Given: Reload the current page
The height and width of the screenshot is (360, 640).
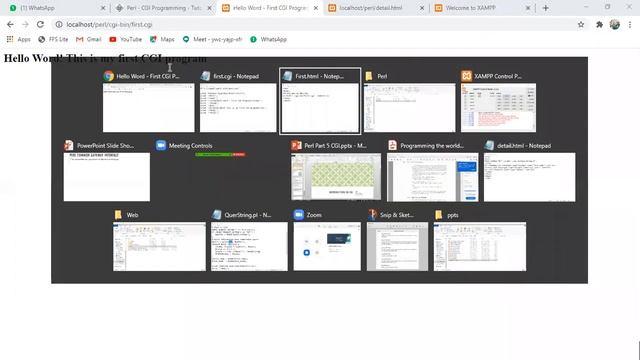Looking at the screenshot, I should 40,24.
